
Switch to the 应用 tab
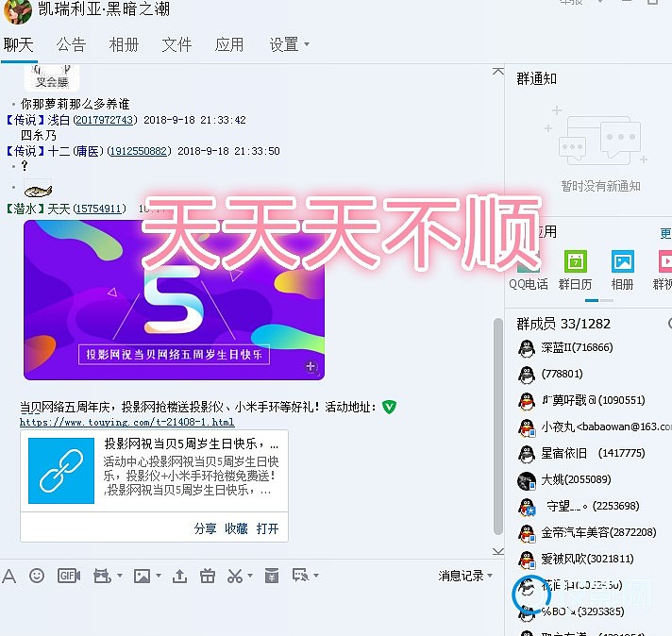pos(229,44)
